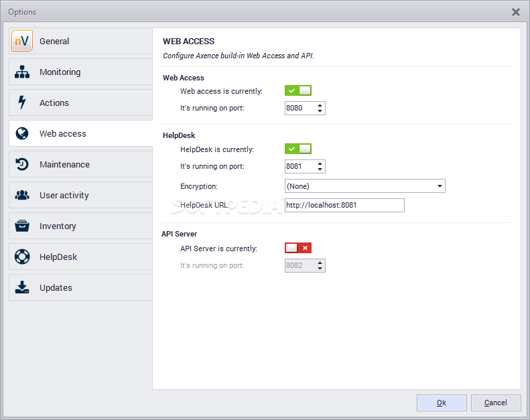Switch to the Monitoring tab
The height and width of the screenshot is (420, 530).
[81, 72]
